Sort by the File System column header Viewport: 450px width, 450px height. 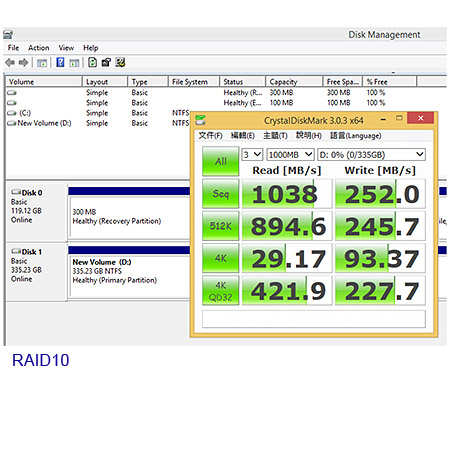pyautogui.click(x=194, y=82)
